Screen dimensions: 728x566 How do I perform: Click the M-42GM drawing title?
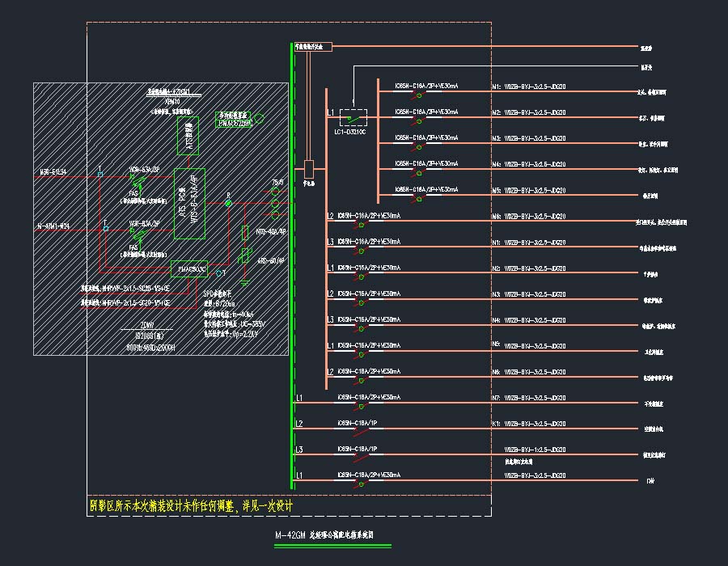[324, 535]
